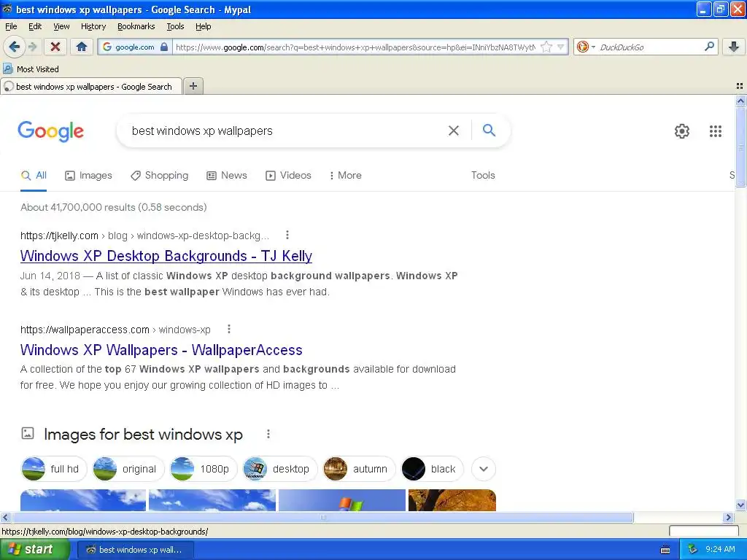Image resolution: width=747 pixels, height=560 pixels.
Task: Click the vertical scrollbar up arrow
Action: pyautogui.click(x=740, y=101)
